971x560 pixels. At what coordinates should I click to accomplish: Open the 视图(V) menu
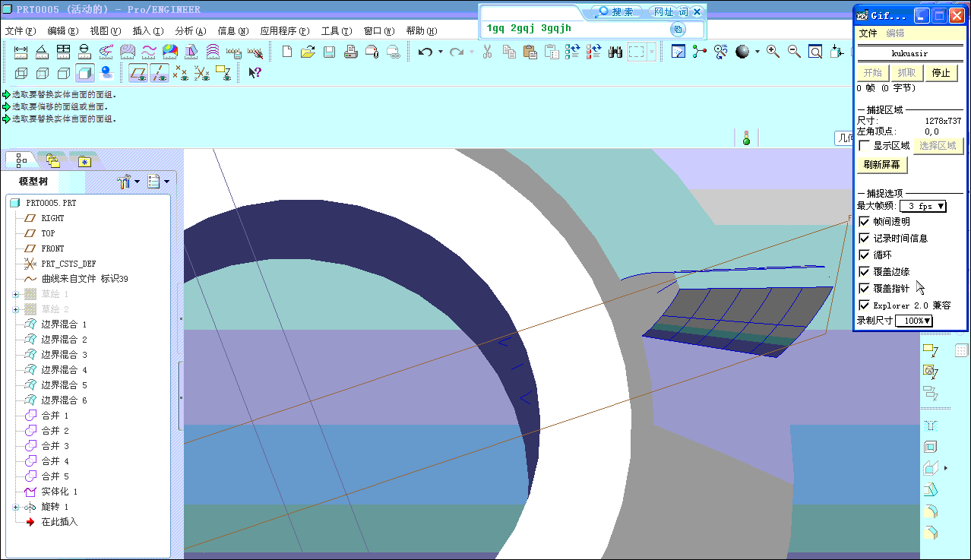click(x=106, y=31)
